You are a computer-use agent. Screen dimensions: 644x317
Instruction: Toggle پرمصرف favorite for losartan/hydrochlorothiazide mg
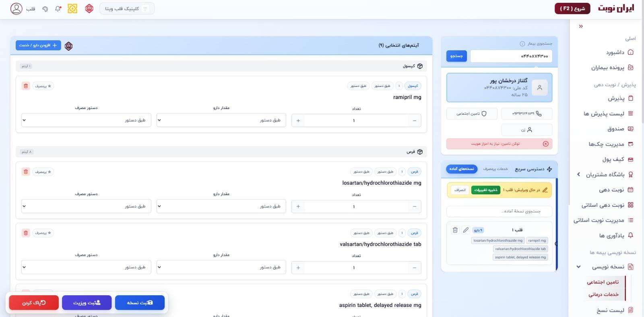43,172
